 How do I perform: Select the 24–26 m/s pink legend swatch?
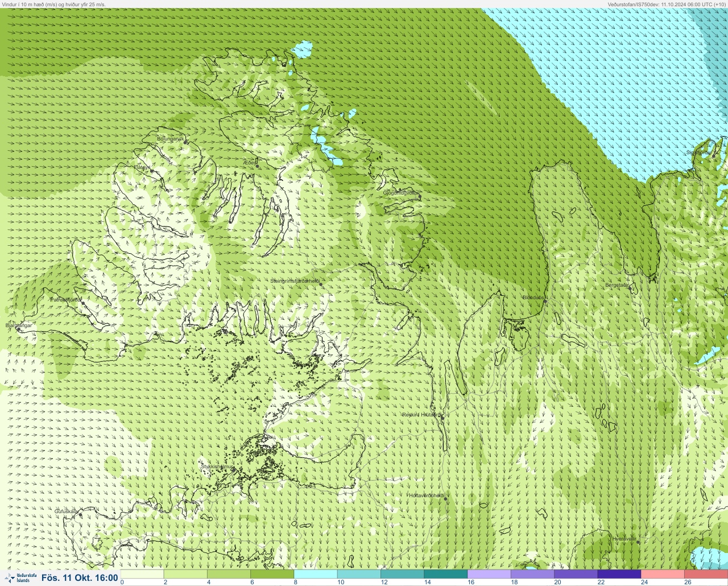(x=663, y=574)
